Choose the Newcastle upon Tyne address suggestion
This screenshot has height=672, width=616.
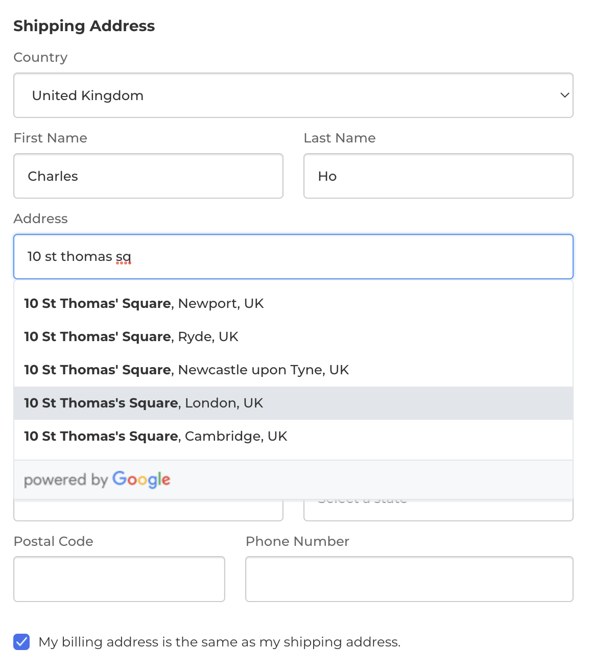pos(186,370)
